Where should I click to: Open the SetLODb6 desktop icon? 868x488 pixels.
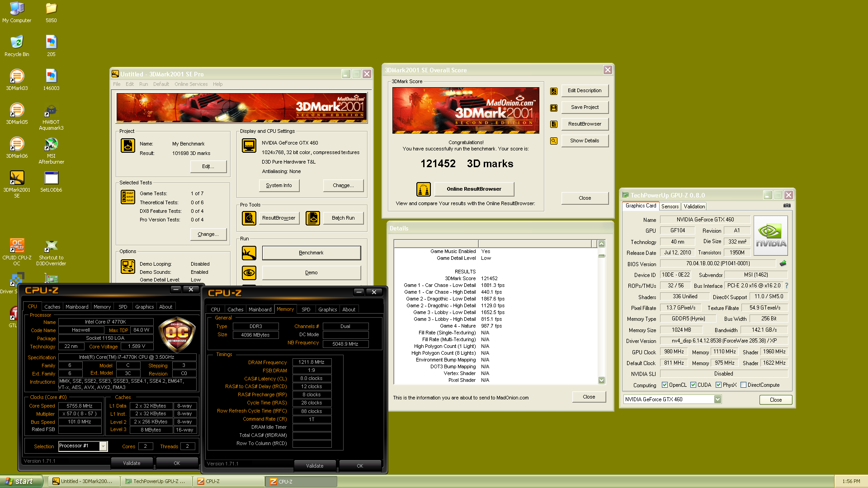[x=51, y=181]
